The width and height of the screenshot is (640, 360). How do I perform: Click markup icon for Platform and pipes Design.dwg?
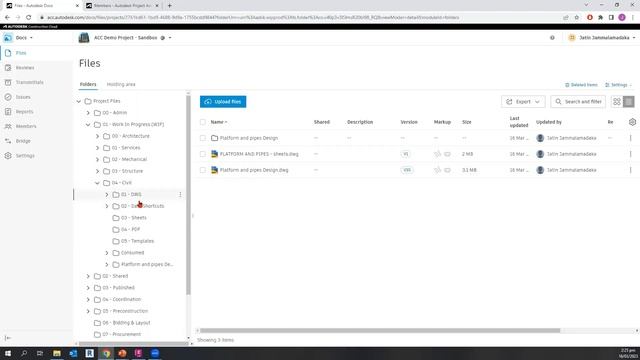pyautogui.click(x=437, y=170)
